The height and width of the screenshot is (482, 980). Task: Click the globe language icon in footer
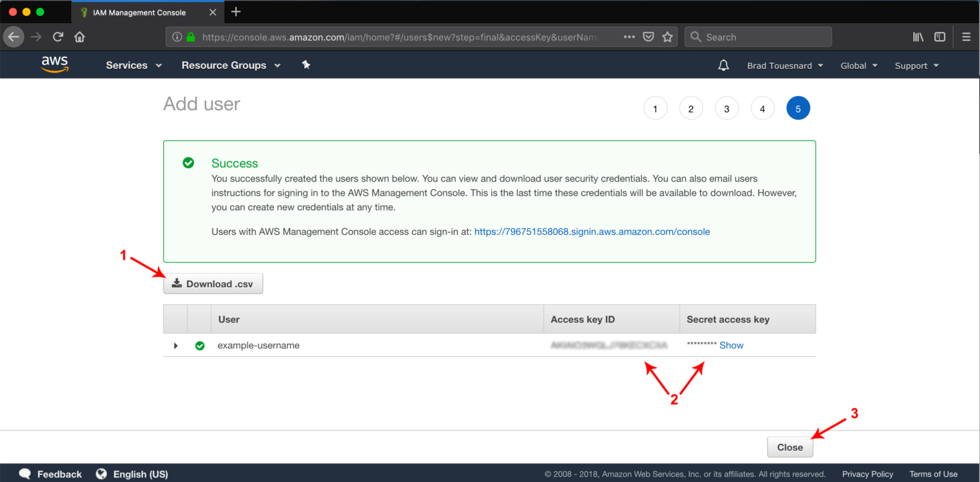(x=101, y=474)
